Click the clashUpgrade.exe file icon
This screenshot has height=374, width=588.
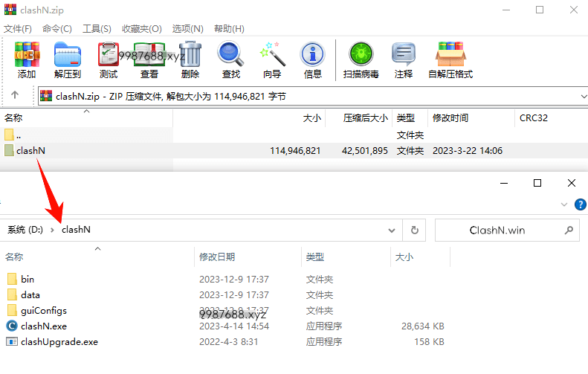(x=12, y=342)
